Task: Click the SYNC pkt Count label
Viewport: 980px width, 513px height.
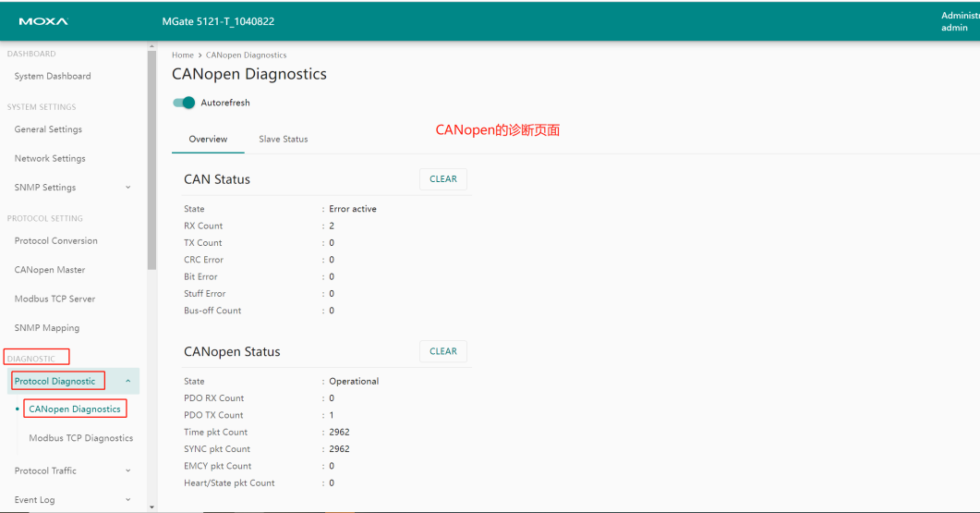Action: pos(217,448)
